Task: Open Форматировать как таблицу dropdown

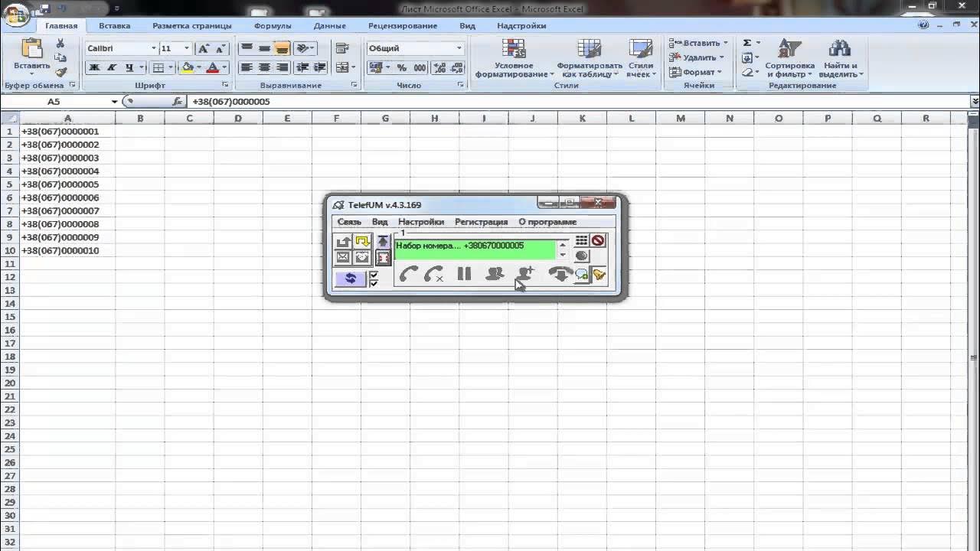Action: pos(590,59)
